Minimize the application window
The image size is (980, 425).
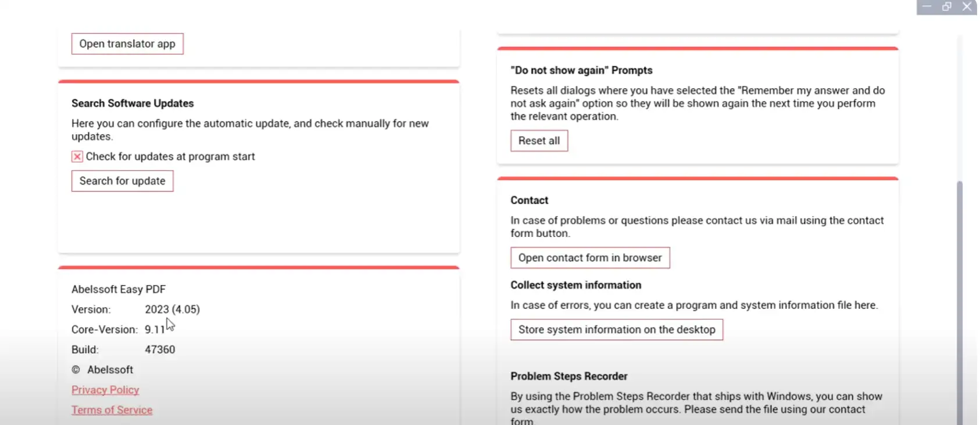927,7
